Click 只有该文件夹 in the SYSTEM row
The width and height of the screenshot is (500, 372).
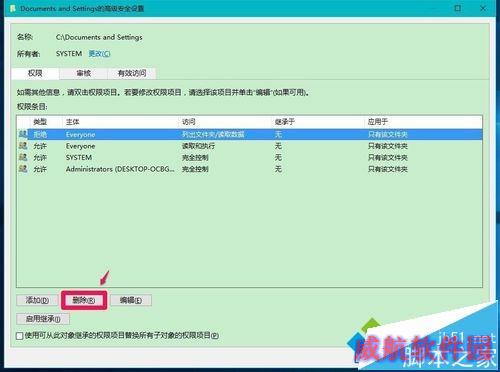click(388, 157)
